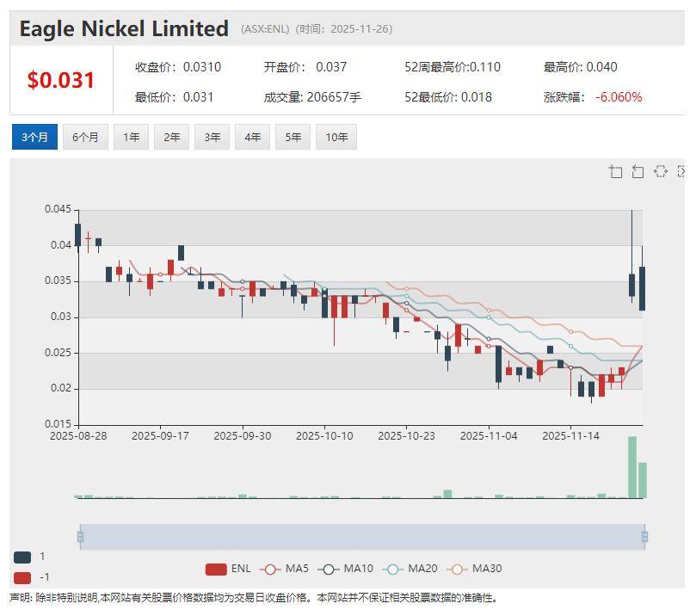696x616 pixels.
Task: Toggle the MA30 line legend
Action: pos(474,569)
